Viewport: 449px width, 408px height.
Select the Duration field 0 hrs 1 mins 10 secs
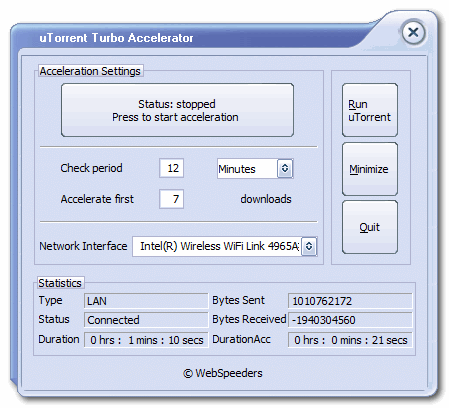coord(146,340)
